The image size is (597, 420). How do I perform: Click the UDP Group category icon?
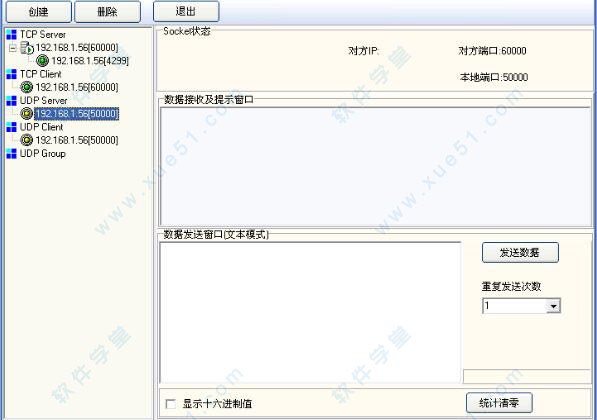pyautogui.click(x=11, y=153)
